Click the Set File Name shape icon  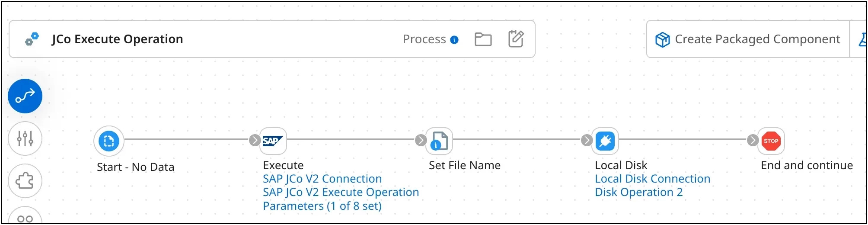pos(439,141)
